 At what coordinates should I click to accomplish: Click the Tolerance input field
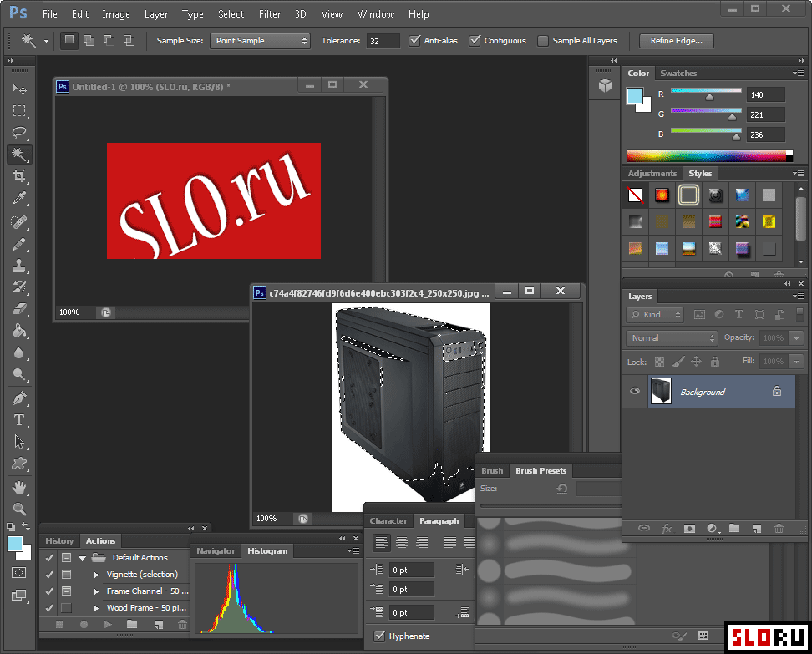383,40
